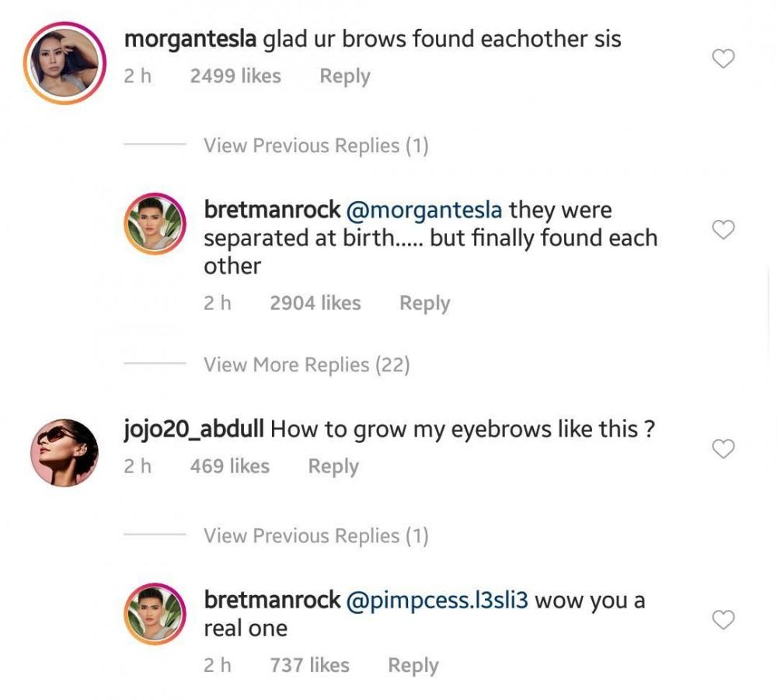Click the morgantesla username
Screen dimensions: 777x700
(x=190, y=39)
